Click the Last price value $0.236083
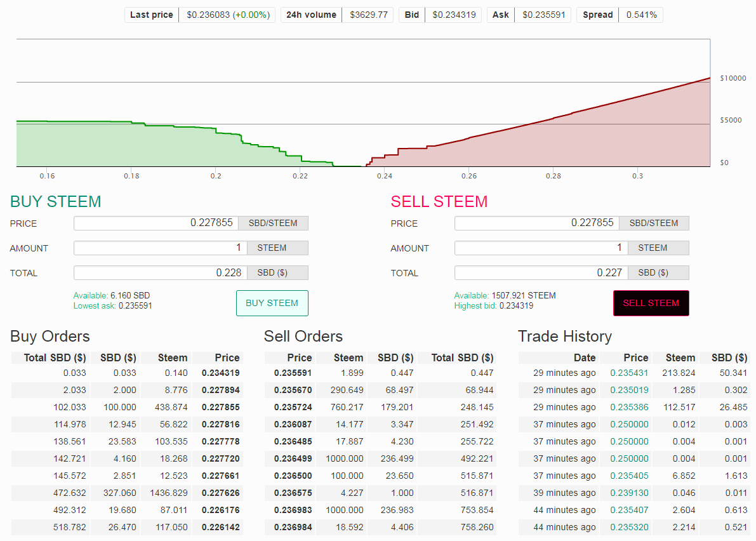Screen dimensions: 756x541 [x=208, y=15]
